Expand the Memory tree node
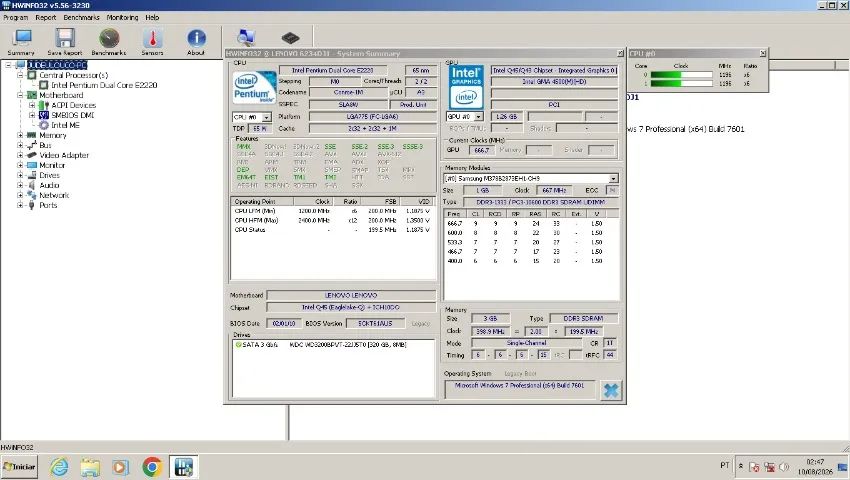Screen dimensions: 850x480 pos(20,135)
